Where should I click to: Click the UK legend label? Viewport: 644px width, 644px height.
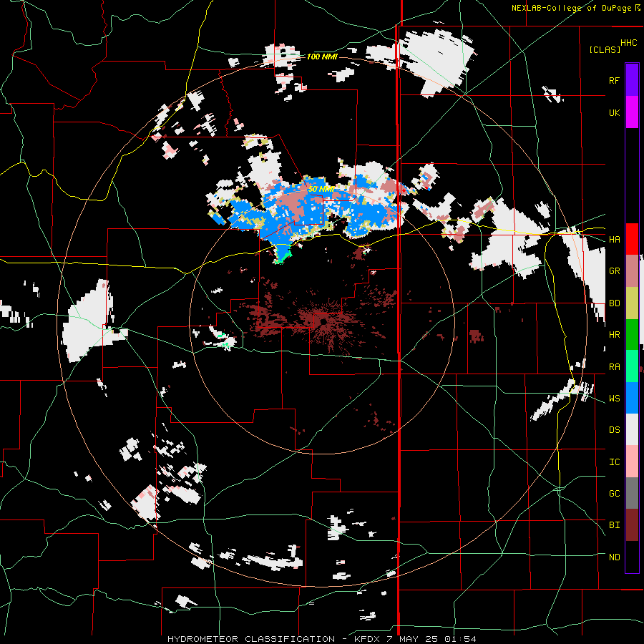click(x=614, y=112)
